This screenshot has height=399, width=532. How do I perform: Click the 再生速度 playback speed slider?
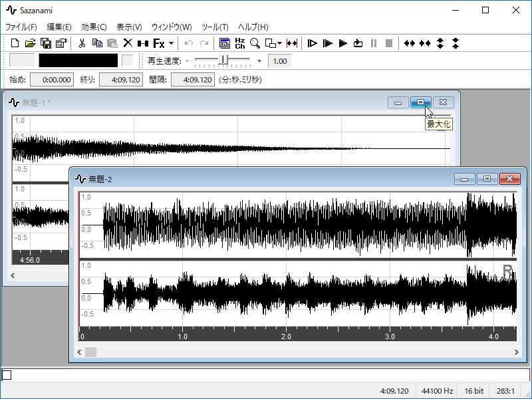pyautogui.click(x=225, y=61)
